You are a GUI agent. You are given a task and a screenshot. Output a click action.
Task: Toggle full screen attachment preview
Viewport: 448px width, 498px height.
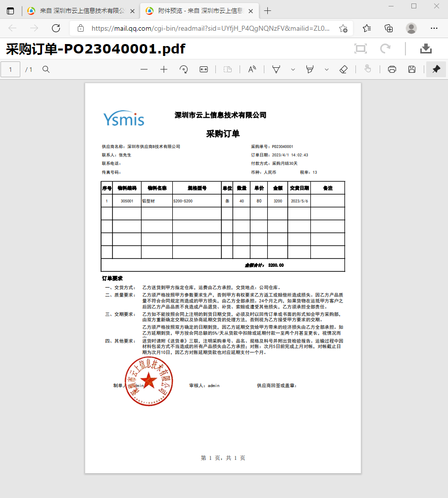point(360,49)
